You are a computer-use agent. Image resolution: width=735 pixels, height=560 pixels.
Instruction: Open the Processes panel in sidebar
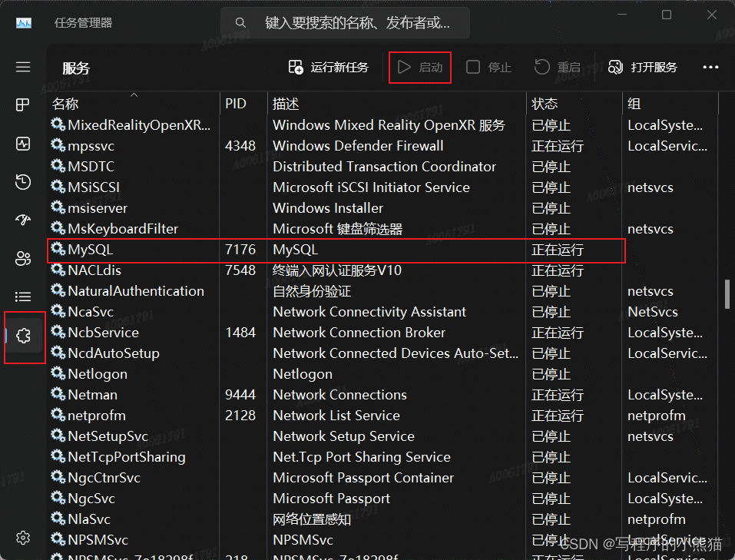click(x=23, y=104)
